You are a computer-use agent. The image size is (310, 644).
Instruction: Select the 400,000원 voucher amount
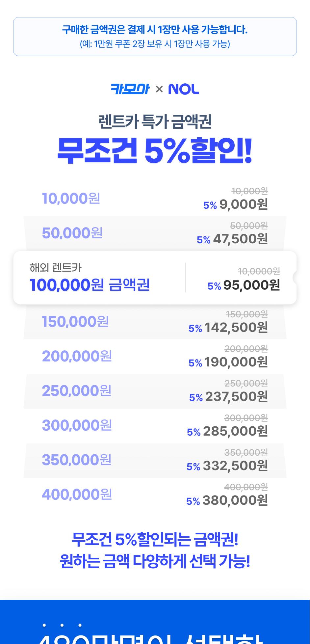pos(77,495)
